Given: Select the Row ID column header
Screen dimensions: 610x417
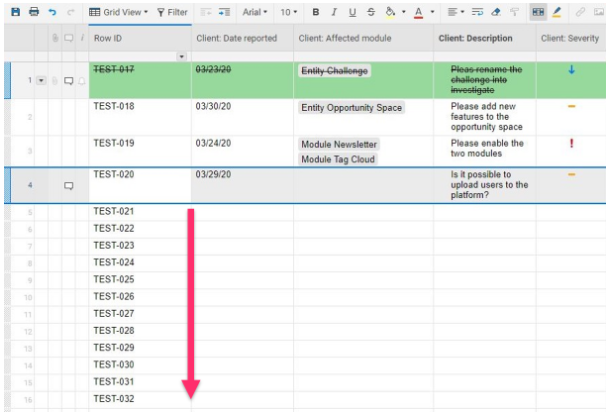Looking at the screenshot, I should pos(140,38).
